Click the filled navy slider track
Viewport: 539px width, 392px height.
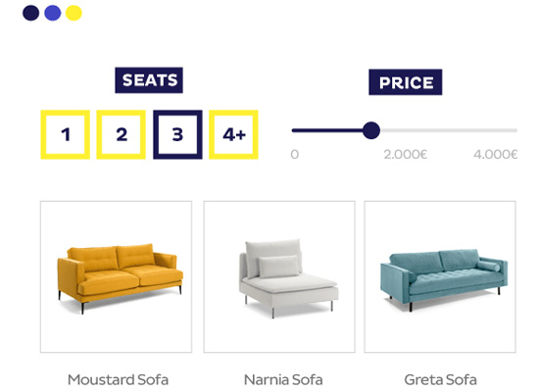pos(327,130)
